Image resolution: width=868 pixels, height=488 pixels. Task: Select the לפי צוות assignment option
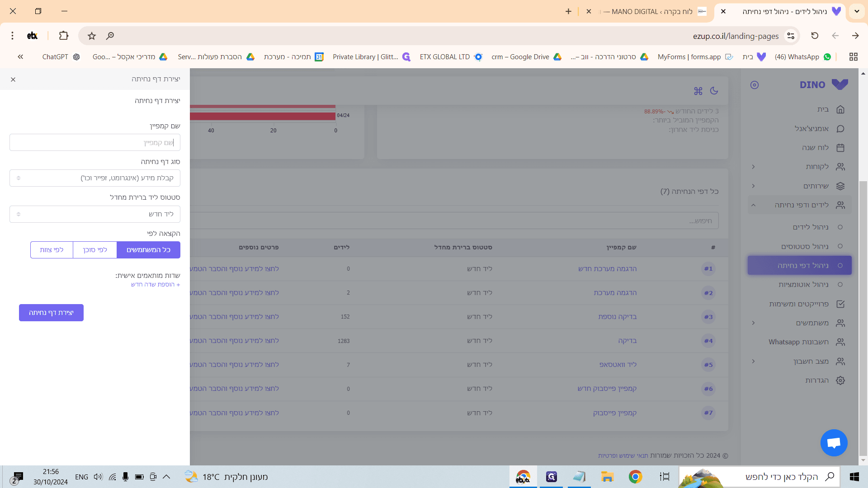[52, 250]
